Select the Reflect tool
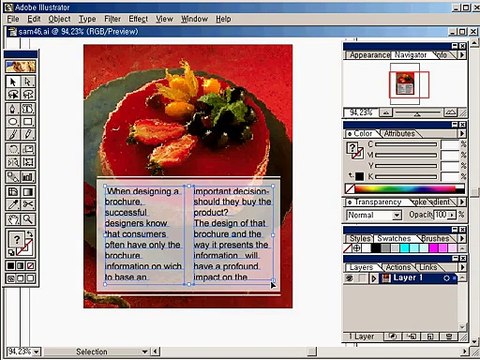The image size is (480, 360). click(13, 162)
